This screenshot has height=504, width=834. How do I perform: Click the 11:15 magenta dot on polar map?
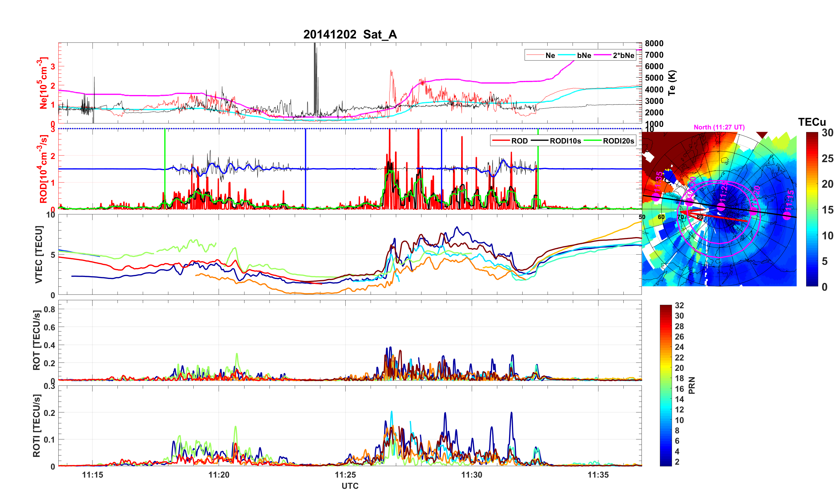click(787, 216)
